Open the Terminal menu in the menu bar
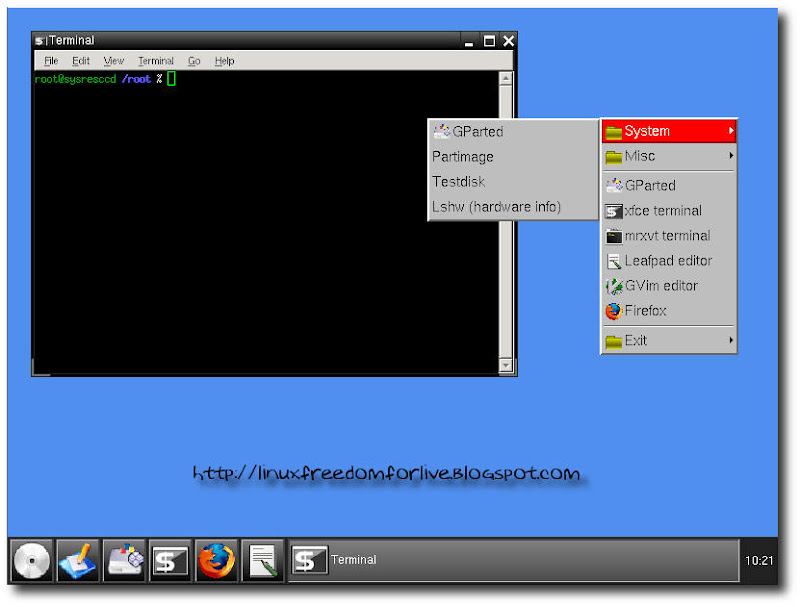 156,61
